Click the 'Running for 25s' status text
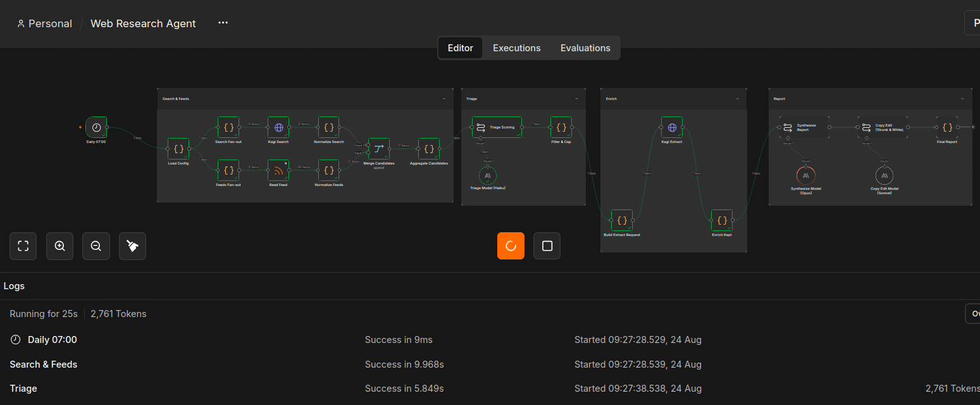Image resolution: width=980 pixels, height=405 pixels. pos(44,314)
